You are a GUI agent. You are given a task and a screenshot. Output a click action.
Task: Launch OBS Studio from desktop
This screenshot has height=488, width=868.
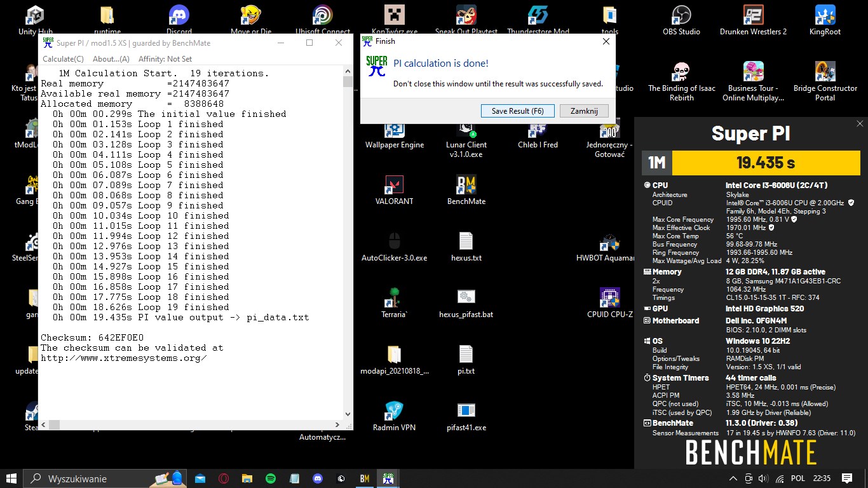[x=682, y=19]
